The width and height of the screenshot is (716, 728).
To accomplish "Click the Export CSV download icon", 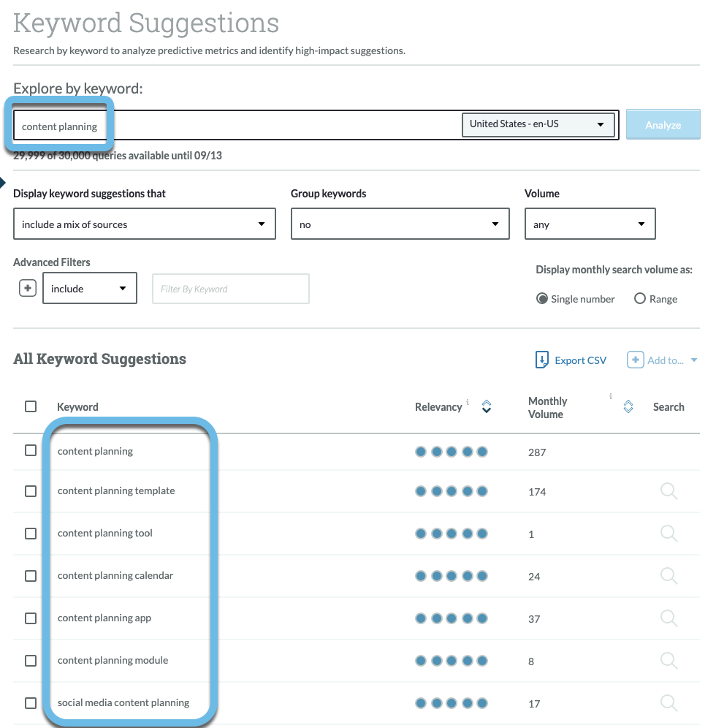I will [x=541, y=360].
